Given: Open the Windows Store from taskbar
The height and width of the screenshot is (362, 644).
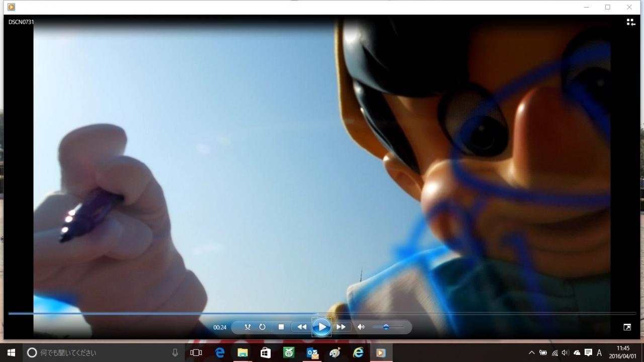Looking at the screenshot, I should [x=266, y=352].
